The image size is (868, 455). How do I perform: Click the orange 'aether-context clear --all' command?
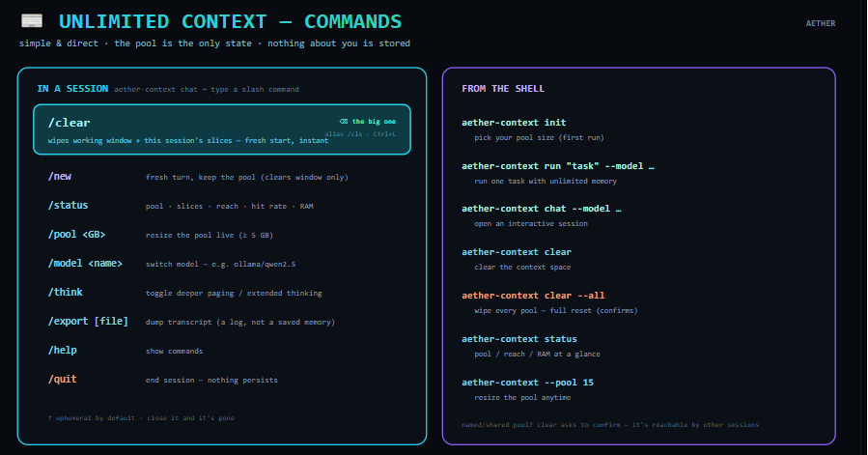tap(533, 296)
